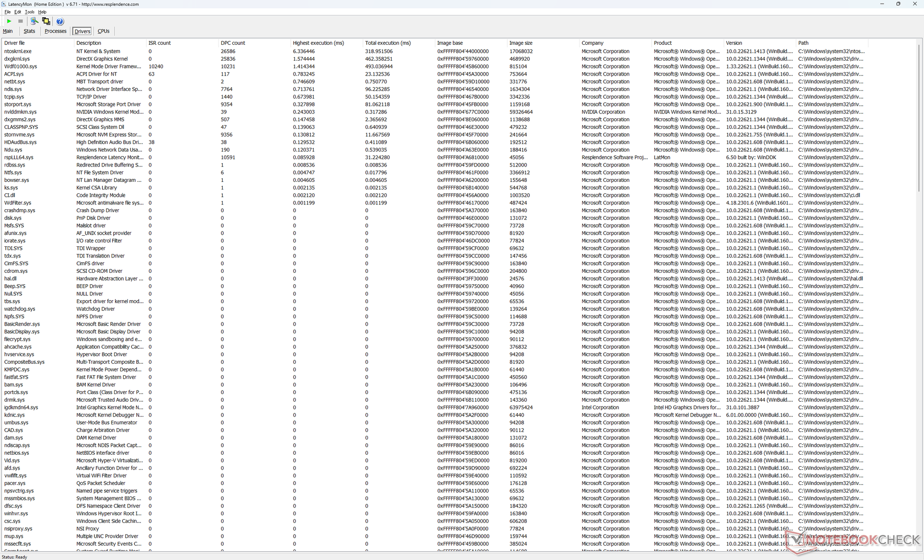The width and height of the screenshot is (924, 560).
Task: Click the Image size column header
Action: click(x=543, y=43)
